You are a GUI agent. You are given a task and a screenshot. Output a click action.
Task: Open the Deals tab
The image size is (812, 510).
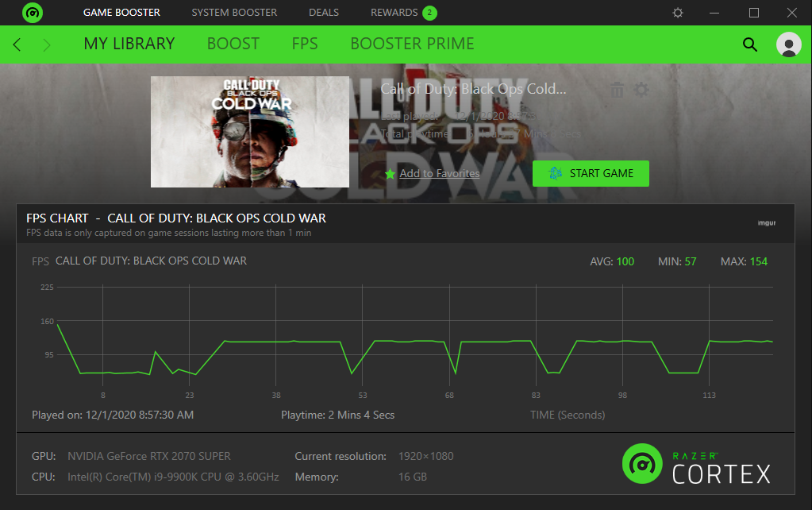[x=324, y=13]
